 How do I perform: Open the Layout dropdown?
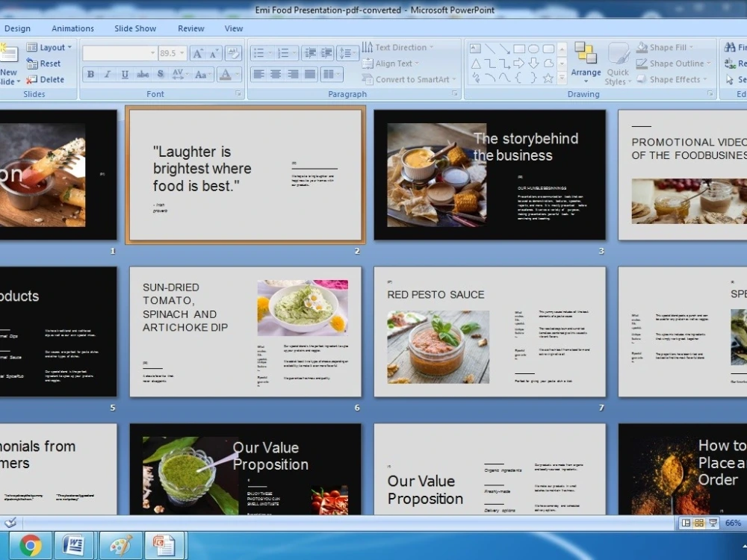[49, 47]
